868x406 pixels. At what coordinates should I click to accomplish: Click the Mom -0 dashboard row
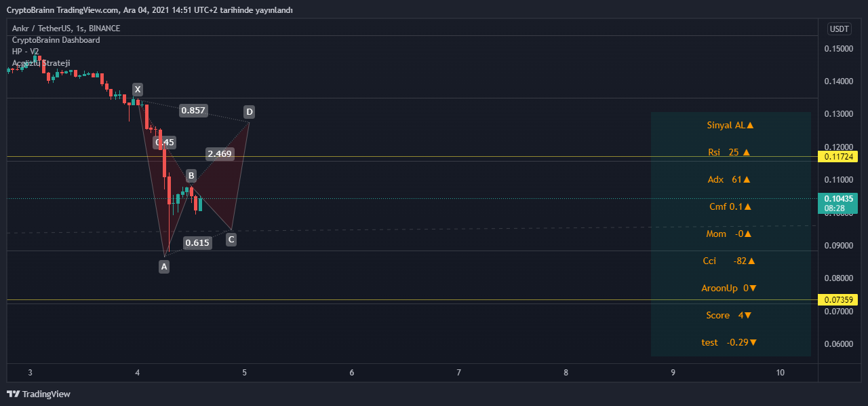click(x=729, y=234)
